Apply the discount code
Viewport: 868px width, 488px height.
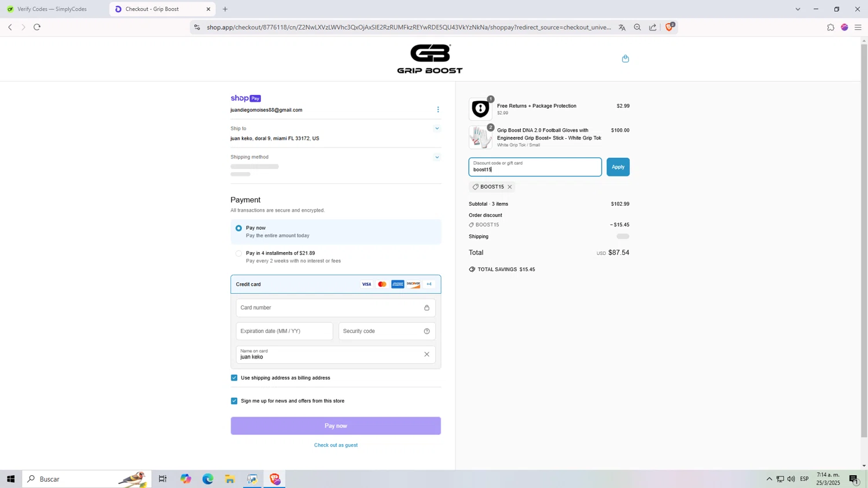tap(618, 167)
